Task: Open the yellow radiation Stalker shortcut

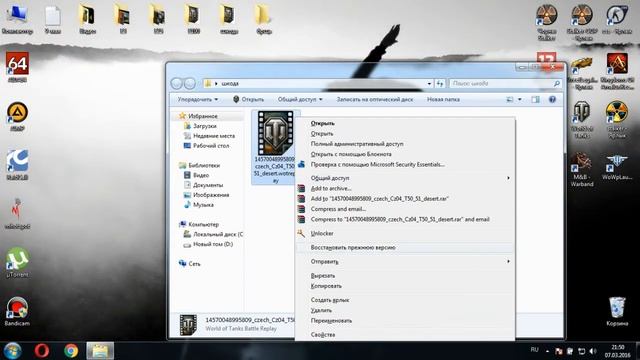Action: pyautogui.click(x=617, y=119)
